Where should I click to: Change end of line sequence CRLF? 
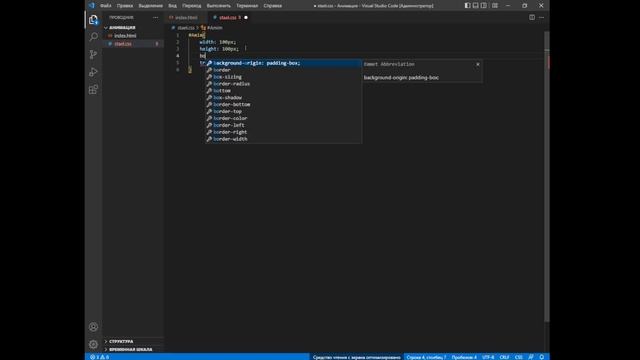(504, 357)
